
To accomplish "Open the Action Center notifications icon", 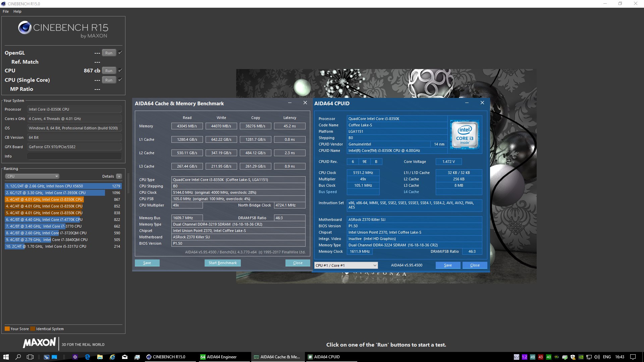I will [x=633, y=357].
